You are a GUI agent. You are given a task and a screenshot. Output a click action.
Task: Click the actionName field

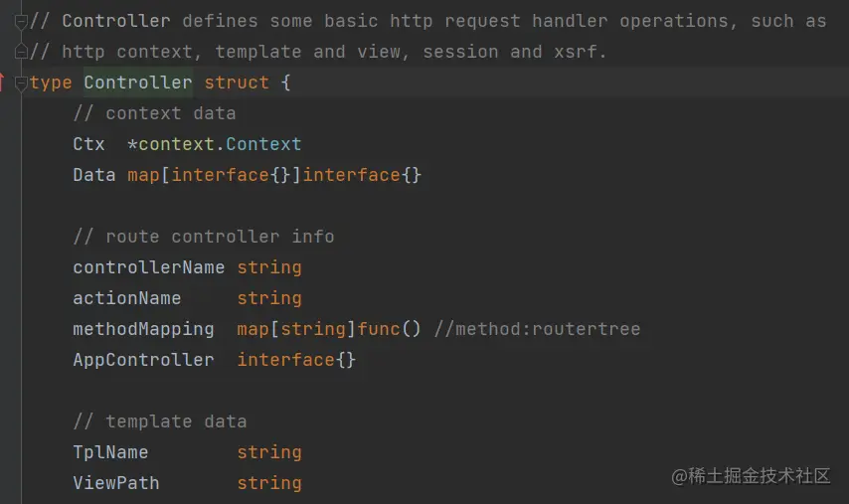point(127,298)
